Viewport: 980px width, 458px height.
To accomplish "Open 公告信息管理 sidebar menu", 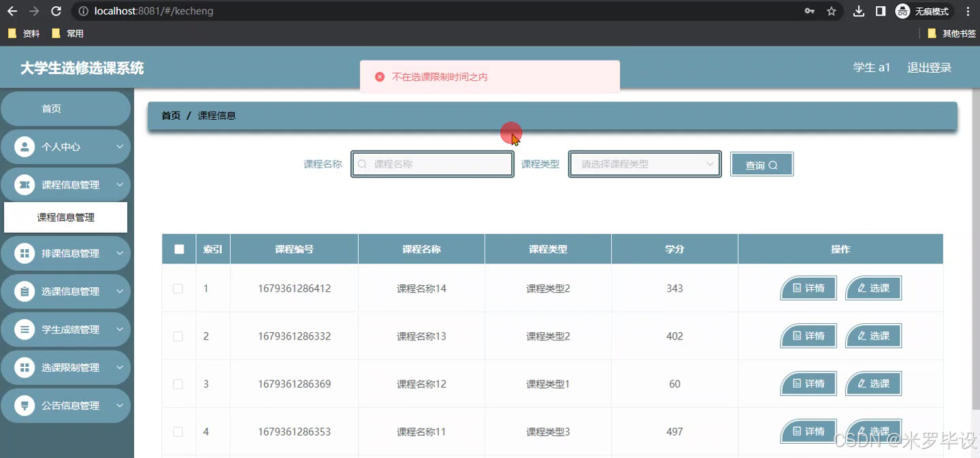I will (x=65, y=406).
